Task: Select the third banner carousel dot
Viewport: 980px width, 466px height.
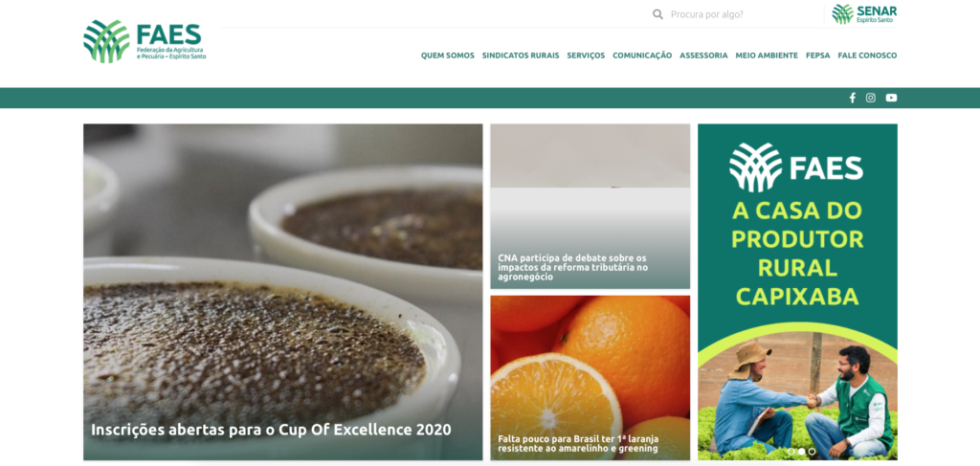Action: coord(812,451)
